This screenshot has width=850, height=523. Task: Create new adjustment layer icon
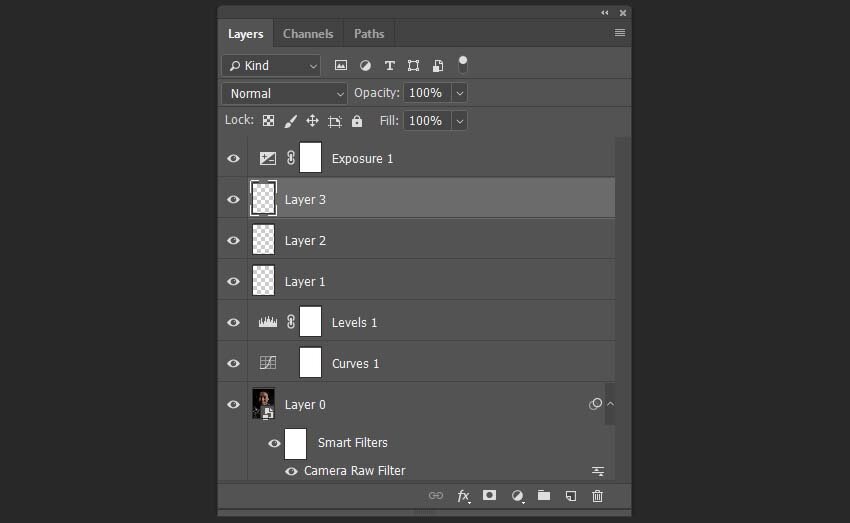(517, 496)
